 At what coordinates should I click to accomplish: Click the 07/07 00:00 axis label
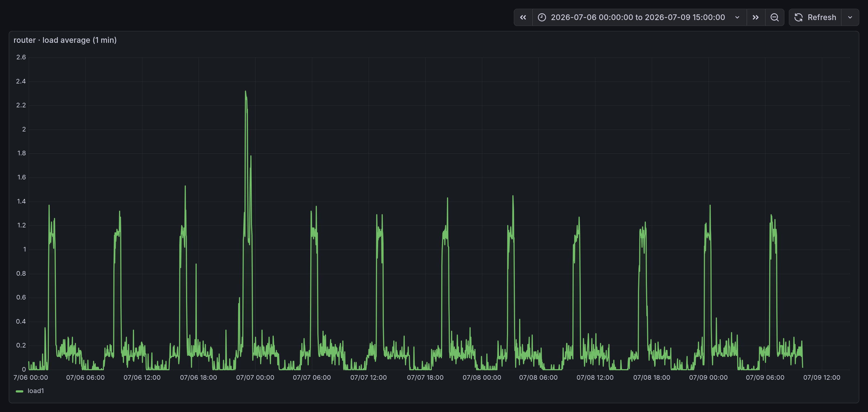255,378
